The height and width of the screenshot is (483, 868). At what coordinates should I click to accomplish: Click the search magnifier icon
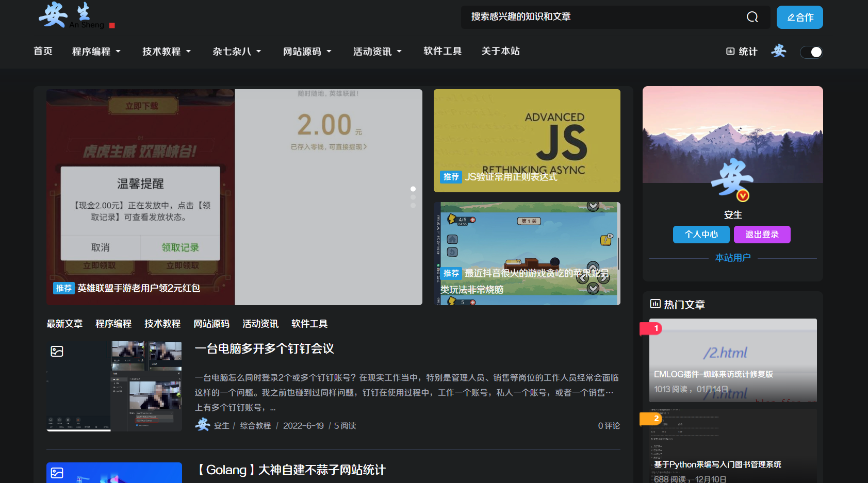(752, 17)
